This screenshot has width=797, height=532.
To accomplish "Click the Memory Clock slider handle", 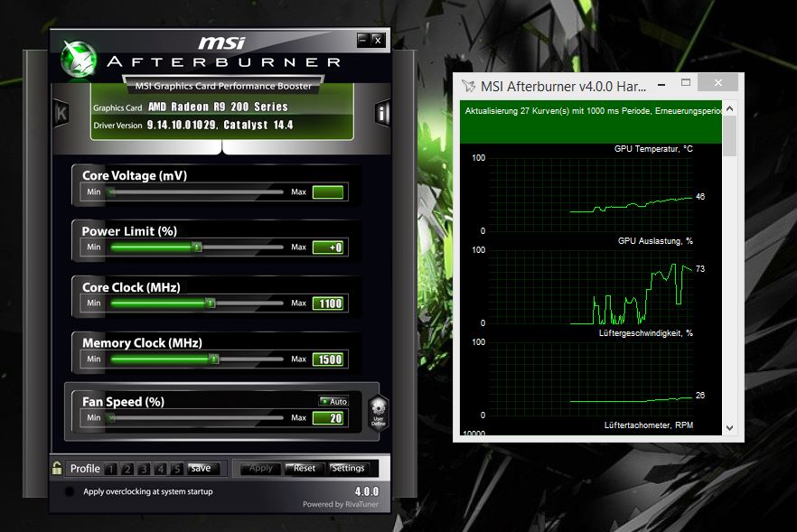I will (214, 359).
